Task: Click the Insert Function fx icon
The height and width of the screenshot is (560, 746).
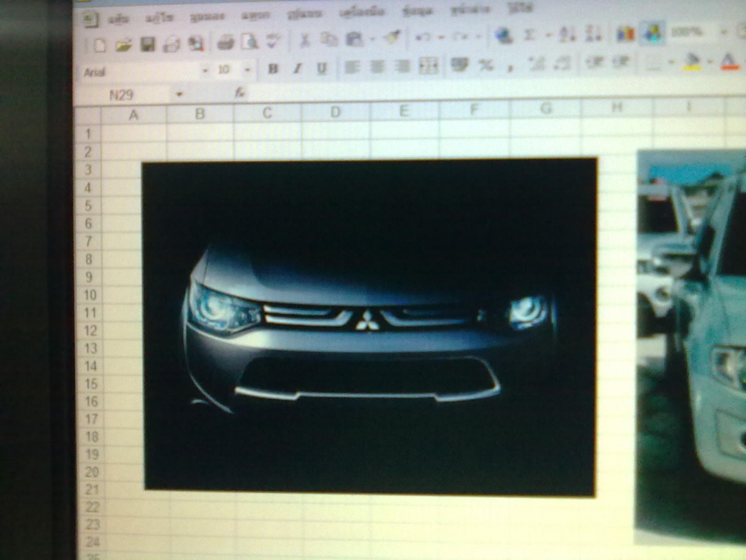Action: pyautogui.click(x=240, y=93)
